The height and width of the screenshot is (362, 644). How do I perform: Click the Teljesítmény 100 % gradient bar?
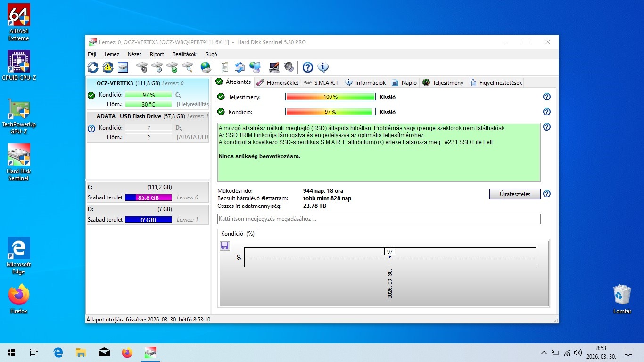(x=330, y=97)
